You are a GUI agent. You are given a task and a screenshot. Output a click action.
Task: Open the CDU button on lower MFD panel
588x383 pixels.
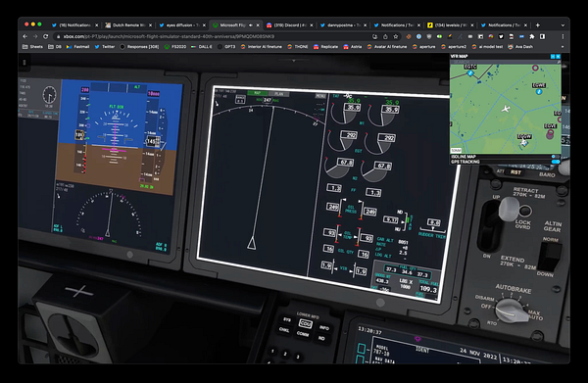305,323
